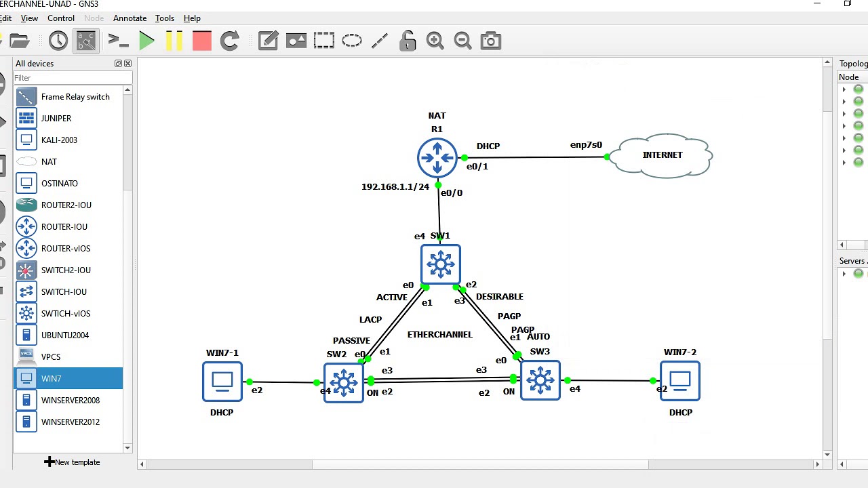Expand sixth node in Topology summary
This screenshot has height=488, width=868.
844,150
